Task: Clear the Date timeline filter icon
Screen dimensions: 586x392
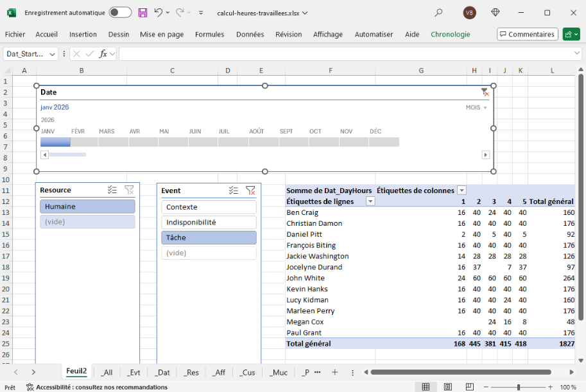Action: click(x=485, y=92)
